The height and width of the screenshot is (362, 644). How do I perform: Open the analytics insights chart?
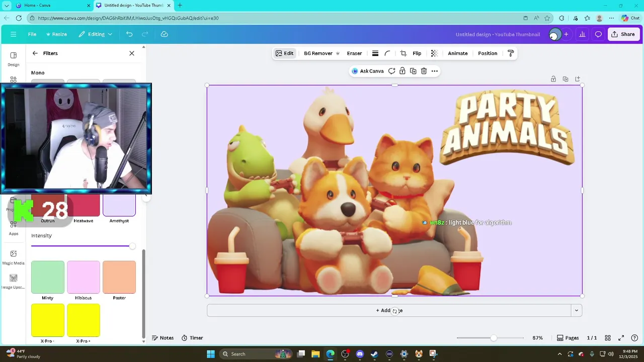(x=582, y=34)
